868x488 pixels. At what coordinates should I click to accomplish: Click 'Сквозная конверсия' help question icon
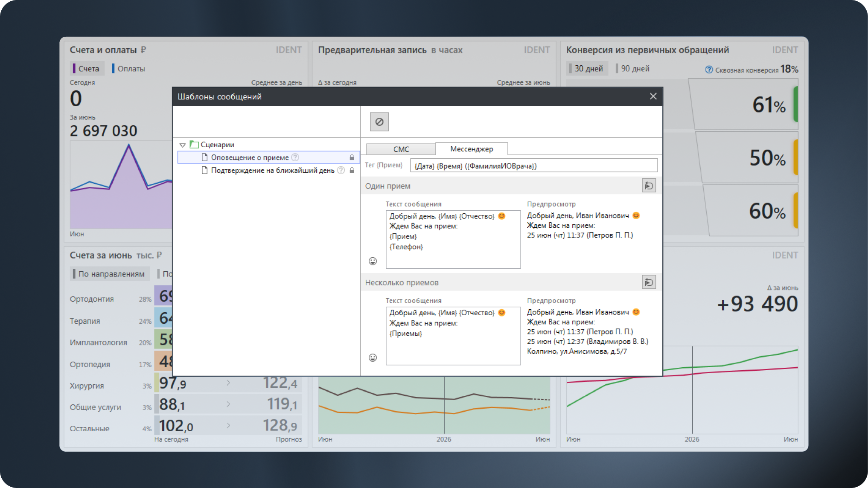pyautogui.click(x=709, y=70)
